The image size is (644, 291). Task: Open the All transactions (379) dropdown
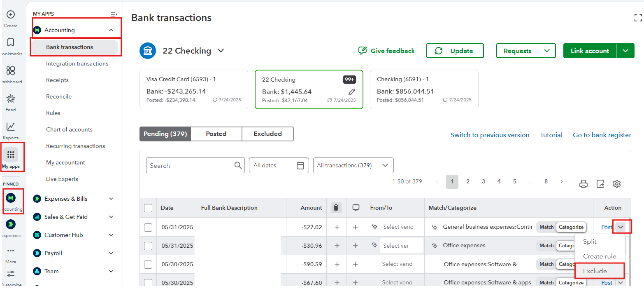point(353,165)
